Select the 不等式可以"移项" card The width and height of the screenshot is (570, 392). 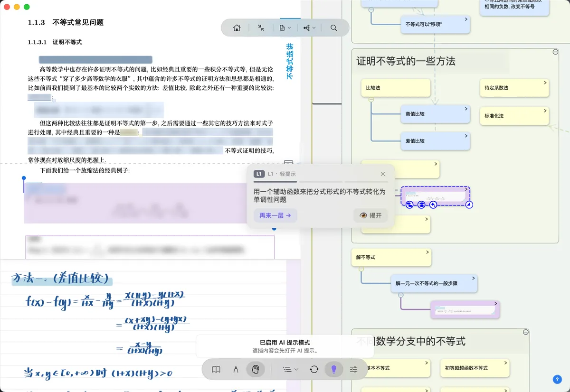[435, 24]
